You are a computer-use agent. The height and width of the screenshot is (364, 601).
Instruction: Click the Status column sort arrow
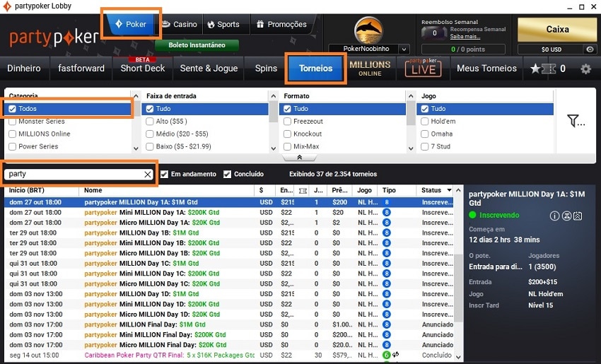449,190
